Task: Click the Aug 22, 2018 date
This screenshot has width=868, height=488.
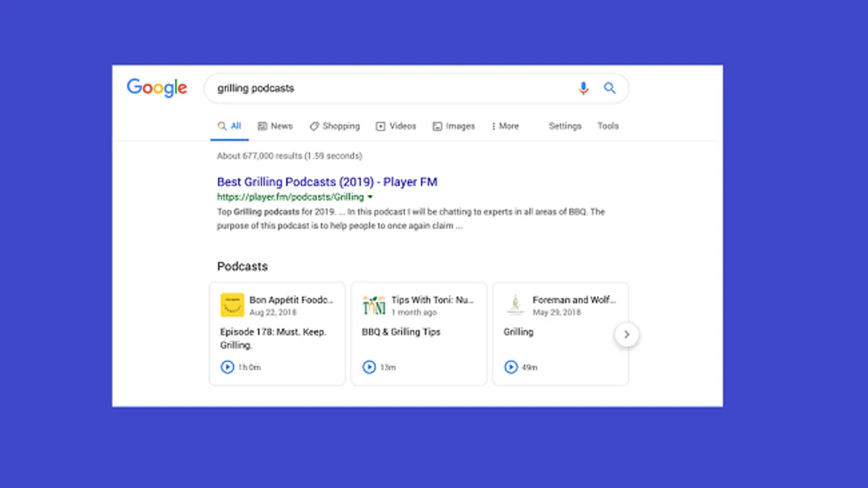Action: coord(273,313)
